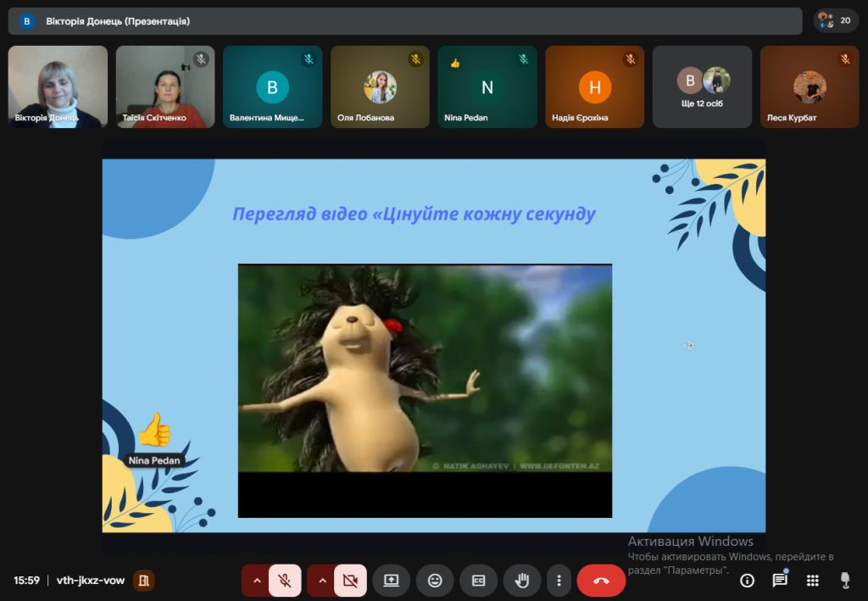Screen dimensions: 868x601
Task: Expand video settings arrow beside camera
Action: click(x=321, y=581)
